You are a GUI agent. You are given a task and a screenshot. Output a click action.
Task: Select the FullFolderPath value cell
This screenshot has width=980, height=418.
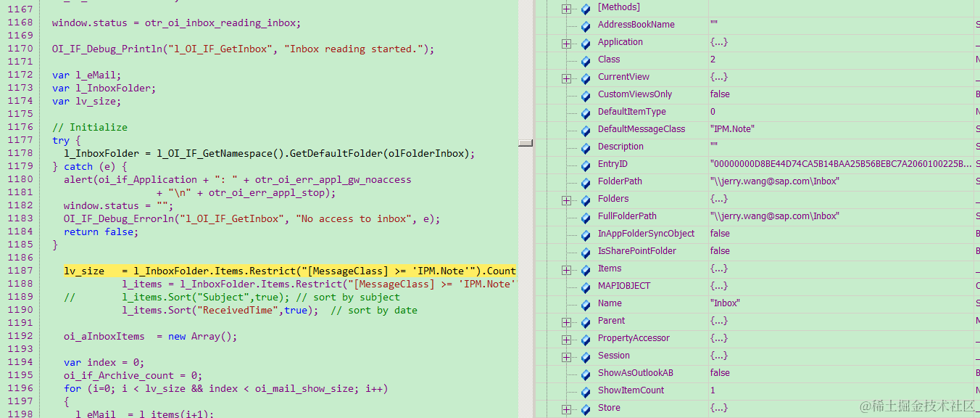tap(841, 216)
